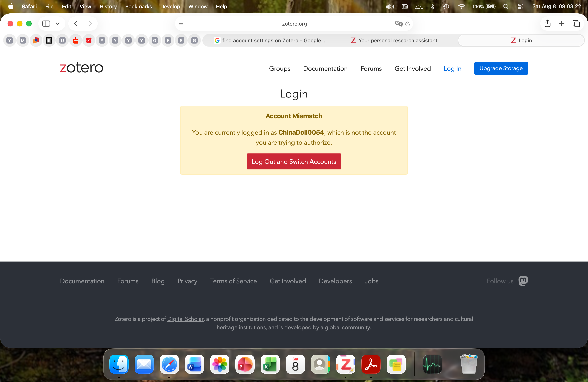
Task: Open the pinned tab labeled F
Action: coord(168,41)
